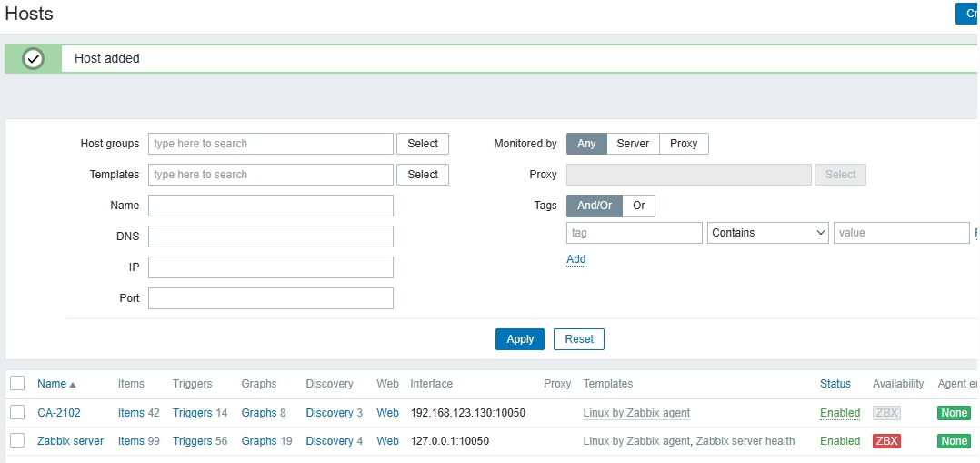Click the None encryption badge for Zabbix server
Viewport: 980px width, 463px height.
coord(954,441)
